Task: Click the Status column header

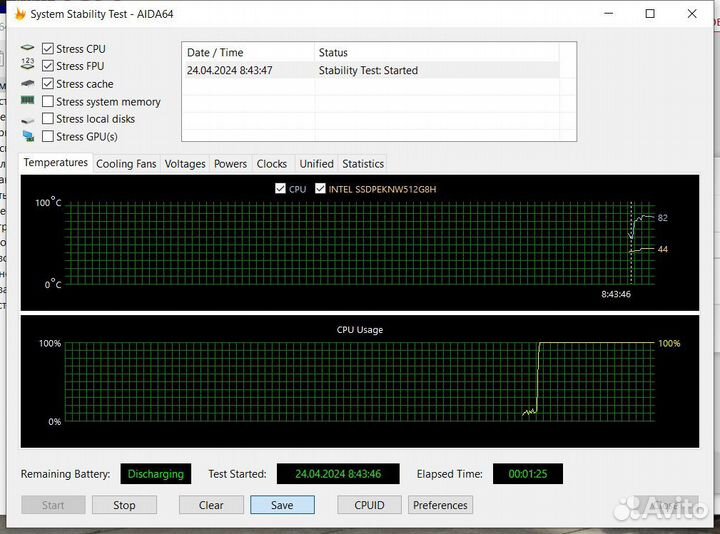Action: pos(437,52)
